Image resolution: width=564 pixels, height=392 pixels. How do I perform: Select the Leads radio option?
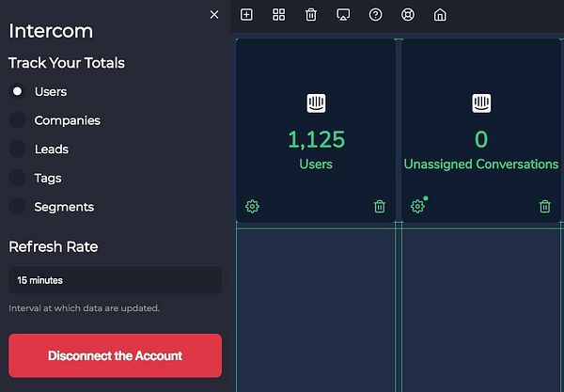pos(17,149)
